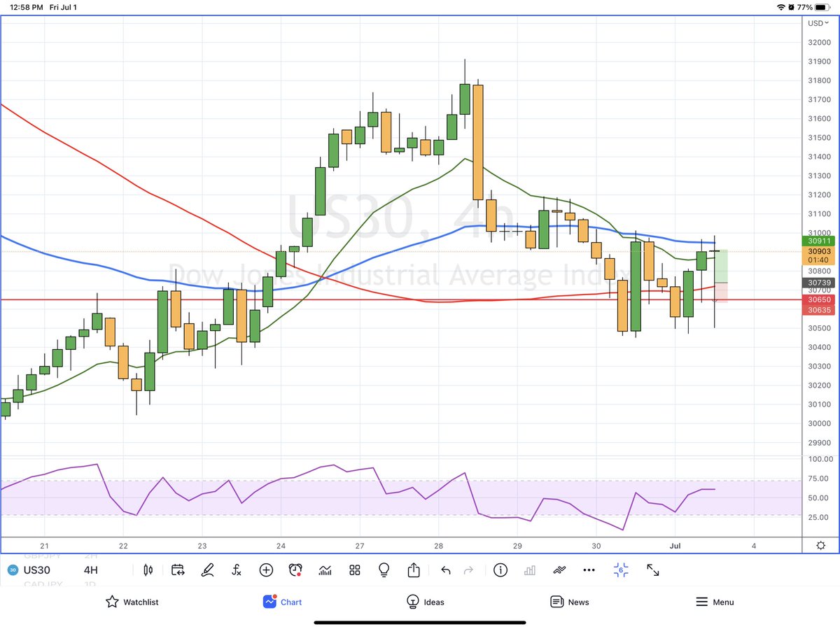Tap the Jul label on time axis
840x629 pixels.
(x=675, y=546)
